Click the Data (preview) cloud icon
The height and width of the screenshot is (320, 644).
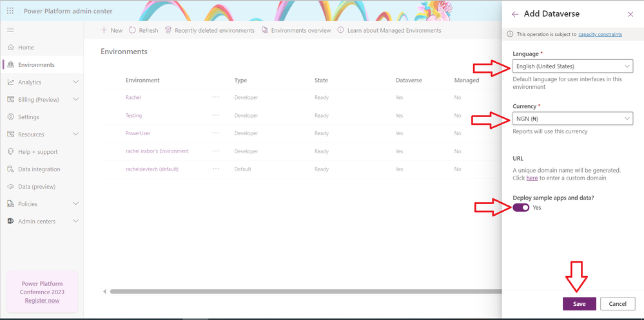(x=11, y=187)
